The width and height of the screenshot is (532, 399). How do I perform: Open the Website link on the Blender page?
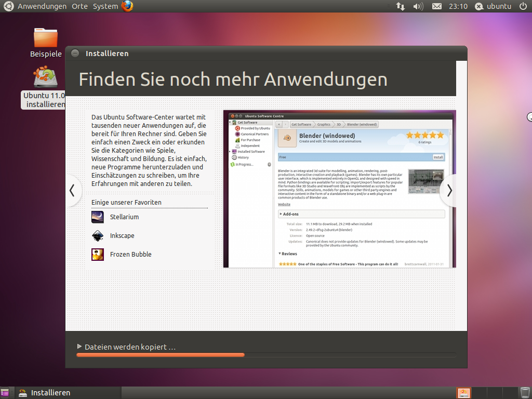284,204
